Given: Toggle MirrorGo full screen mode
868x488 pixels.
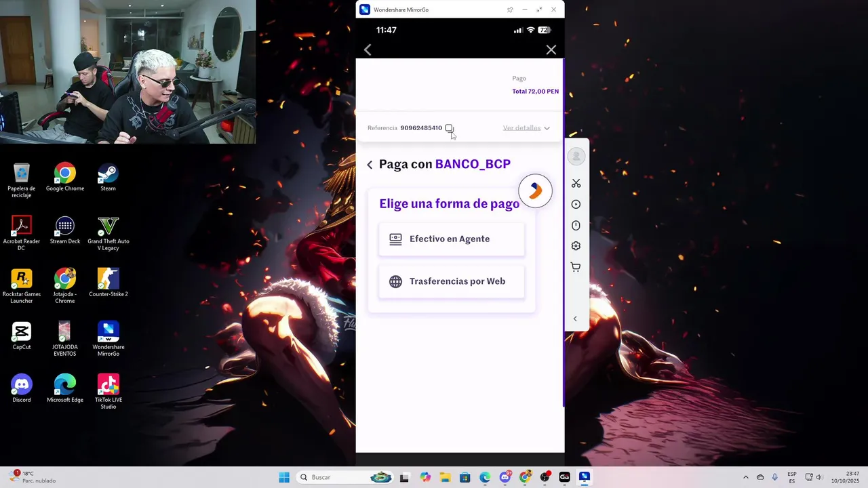Looking at the screenshot, I should pos(539,9).
